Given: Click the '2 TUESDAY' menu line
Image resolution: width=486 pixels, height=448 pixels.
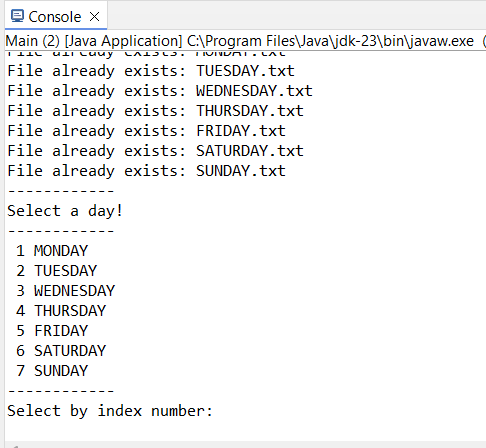Looking at the screenshot, I should (57, 271).
